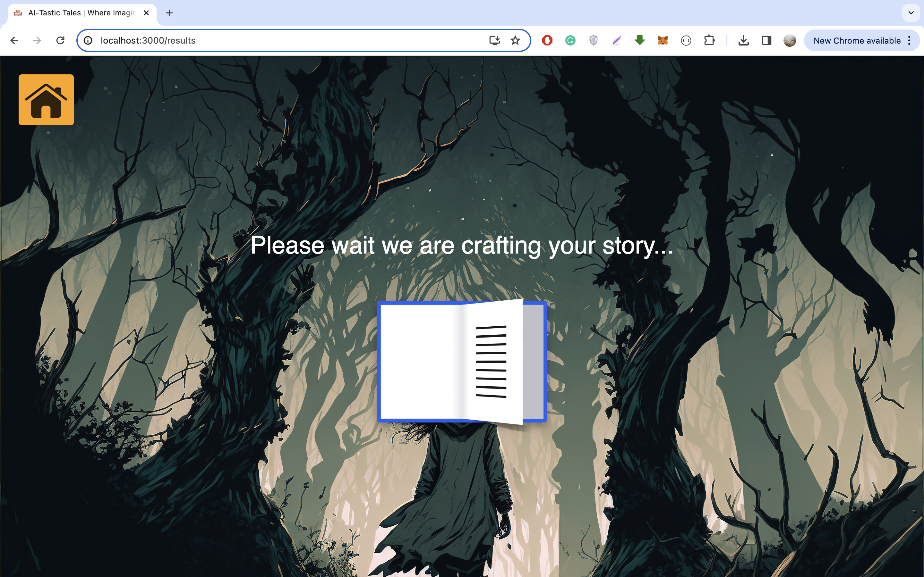The width and height of the screenshot is (924, 577).
Task: Bookmark this page with the star icon
Action: (x=515, y=40)
